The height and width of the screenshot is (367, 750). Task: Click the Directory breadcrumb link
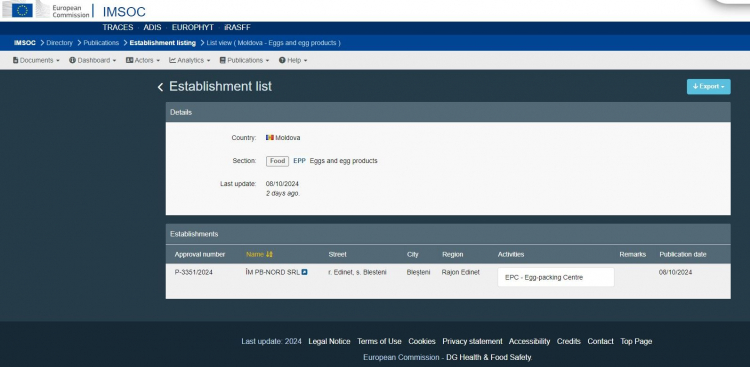click(x=59, y=43)
